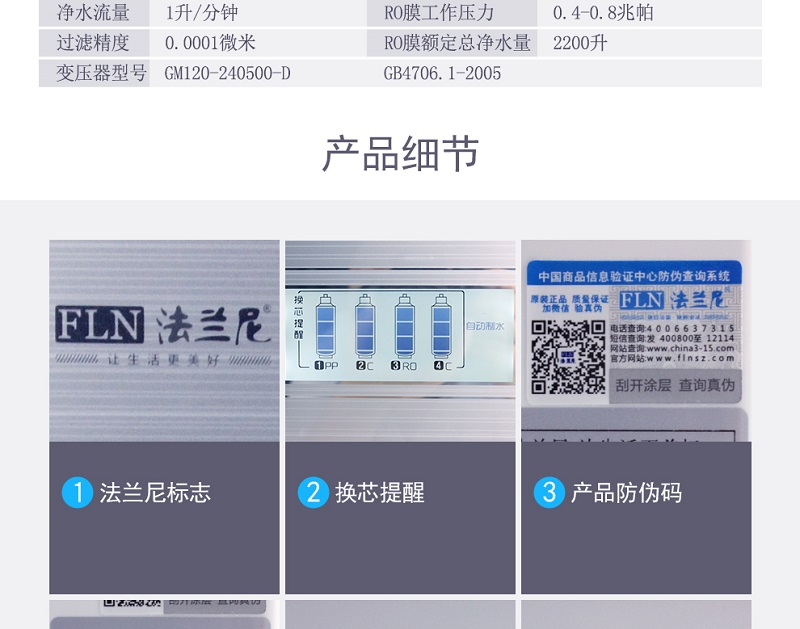The width and height of the screenshot is (800, 629).
Task: Open the 法兰尼标志 photo
Action: click(x=164, y=341)
